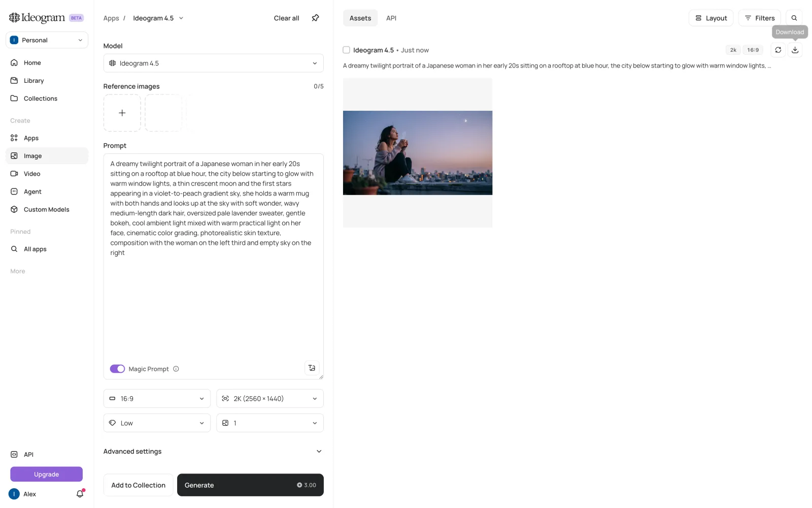Expand Advanced settings
Image resolution: width=812 pixels, height=508 pixels.
coord(213,451)
